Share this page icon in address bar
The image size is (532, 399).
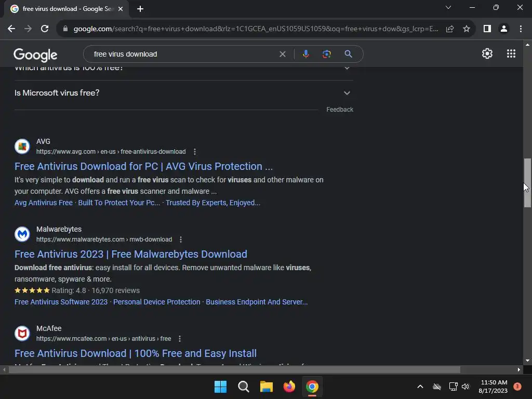[x=450, y=29]
